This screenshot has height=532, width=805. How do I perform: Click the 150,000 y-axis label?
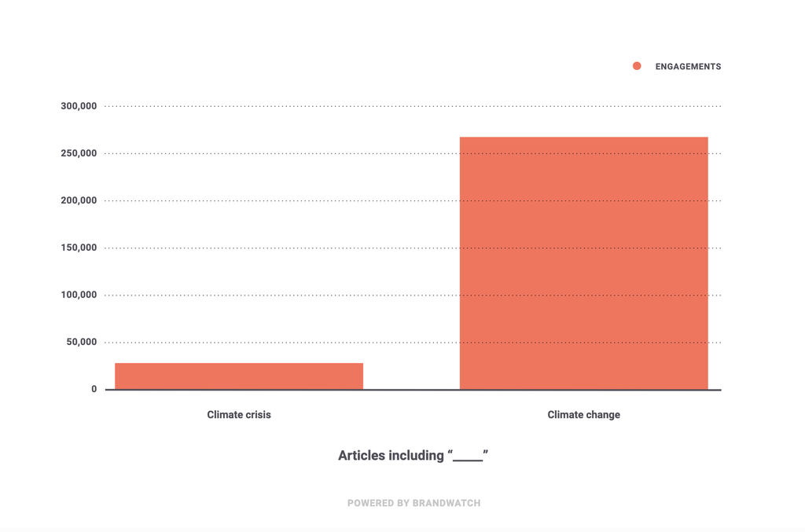79,248
